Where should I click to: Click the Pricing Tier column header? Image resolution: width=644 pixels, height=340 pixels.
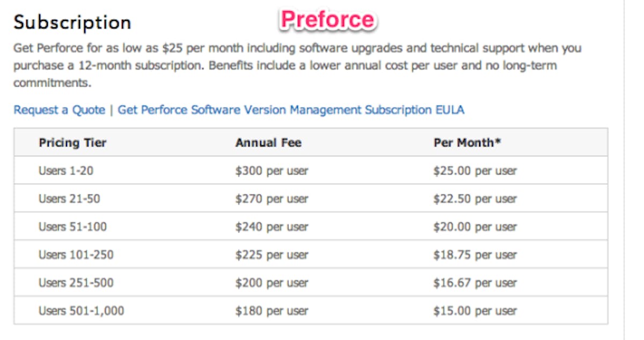click(x=72, y=143)
